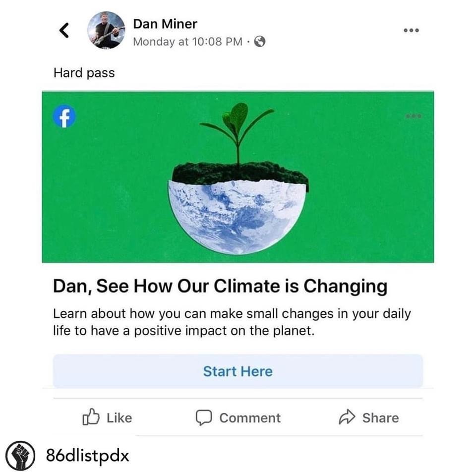Select the Share text label
This screenshot has height=476, width=476.
380,418
